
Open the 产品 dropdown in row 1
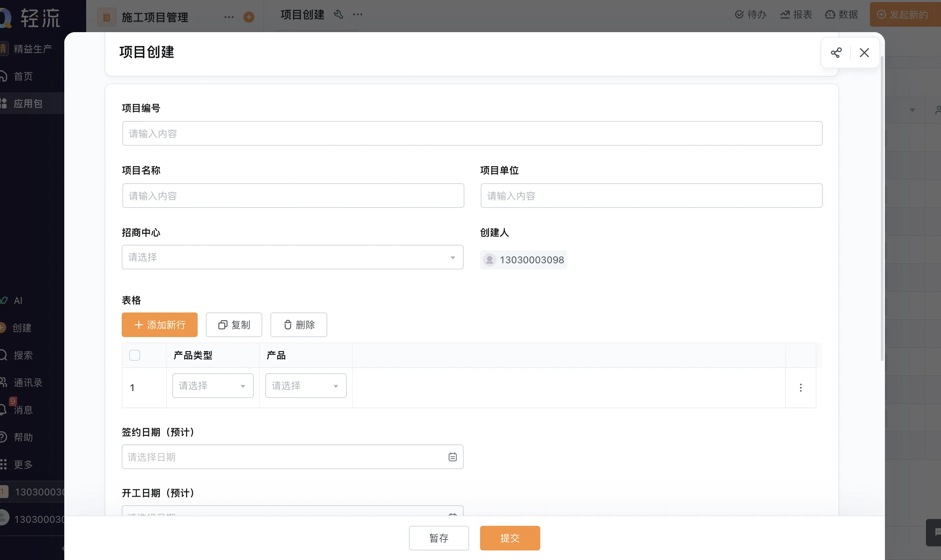click(x=306, y=386)
